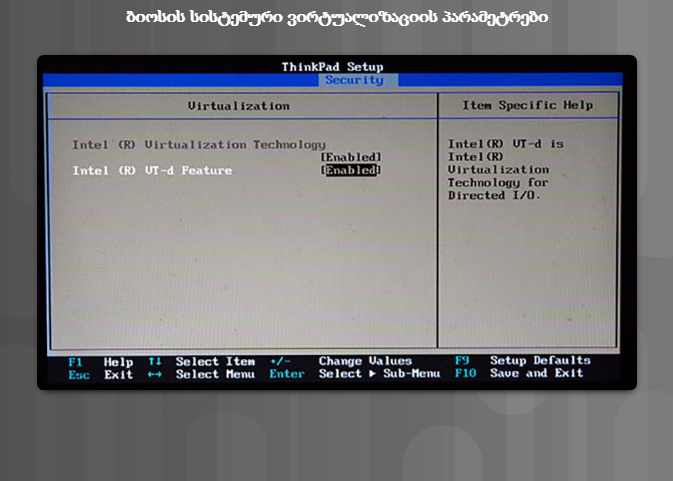The width and height of the screenshot is (673, 481).
Task: Open the Security tab
Action: click(x=354, y=80)
